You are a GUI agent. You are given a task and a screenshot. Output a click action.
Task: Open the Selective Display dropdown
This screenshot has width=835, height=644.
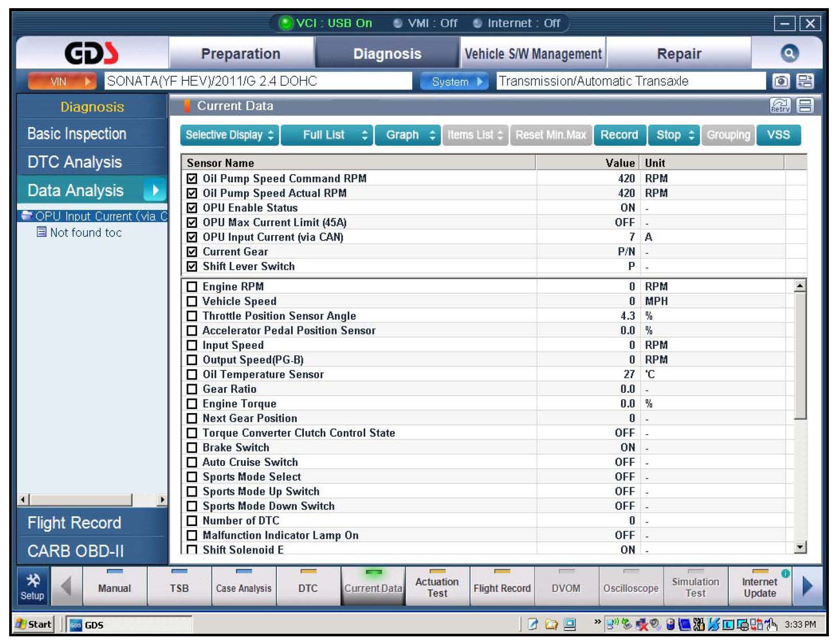[x=229, y=135]
